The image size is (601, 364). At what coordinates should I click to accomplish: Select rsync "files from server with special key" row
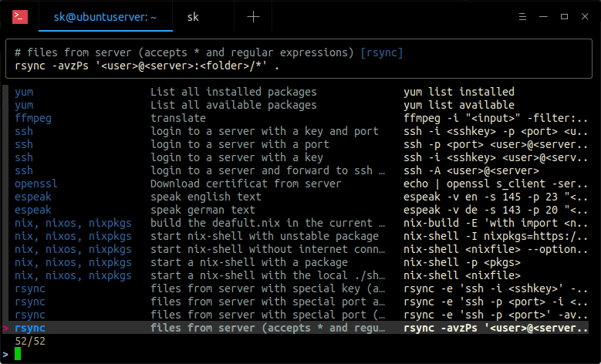click(267, 288)
